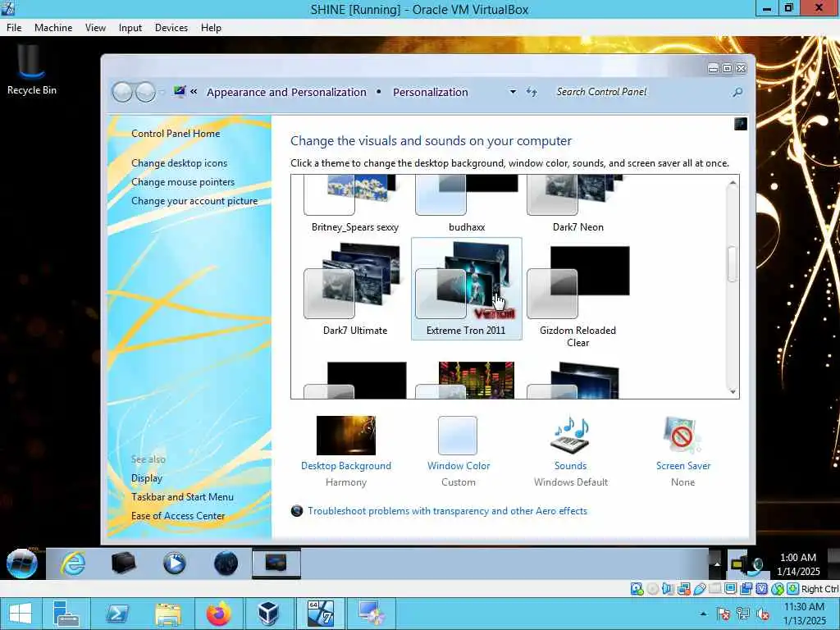Show hidden icons in guest system tray

click(716, 564)
